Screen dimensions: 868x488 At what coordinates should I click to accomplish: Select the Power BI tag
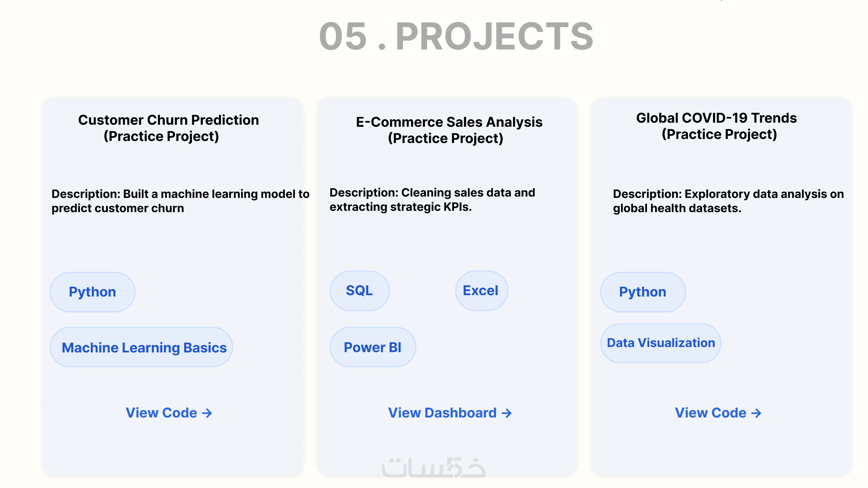tap(373, 347)
